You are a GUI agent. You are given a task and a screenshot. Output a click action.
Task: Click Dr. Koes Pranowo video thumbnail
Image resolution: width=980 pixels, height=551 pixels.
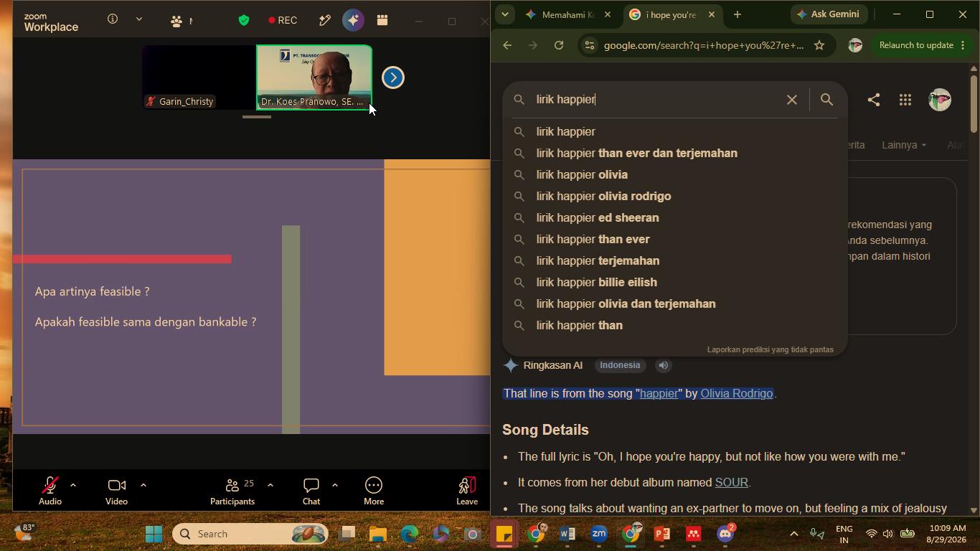pyautogui.click(x=314, y=77)
